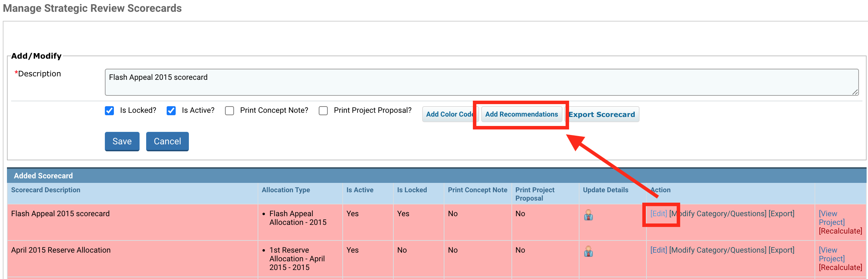This screenshot has height=279, width=868.
Task: Modify Category/Questions for April 2015 Reserve Allocation
Action: 718,250
